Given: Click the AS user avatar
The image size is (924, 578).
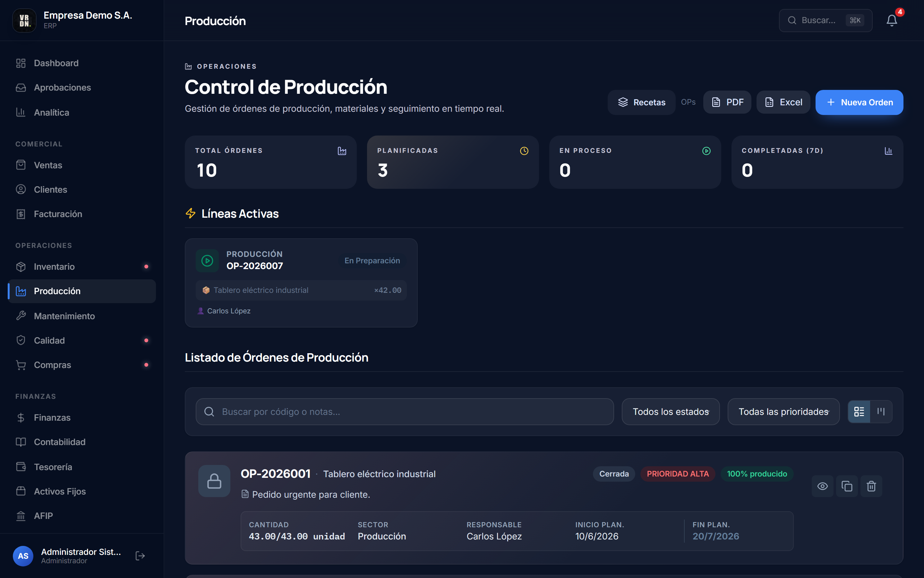Looking at the screenshot, I should pos(23,556).
